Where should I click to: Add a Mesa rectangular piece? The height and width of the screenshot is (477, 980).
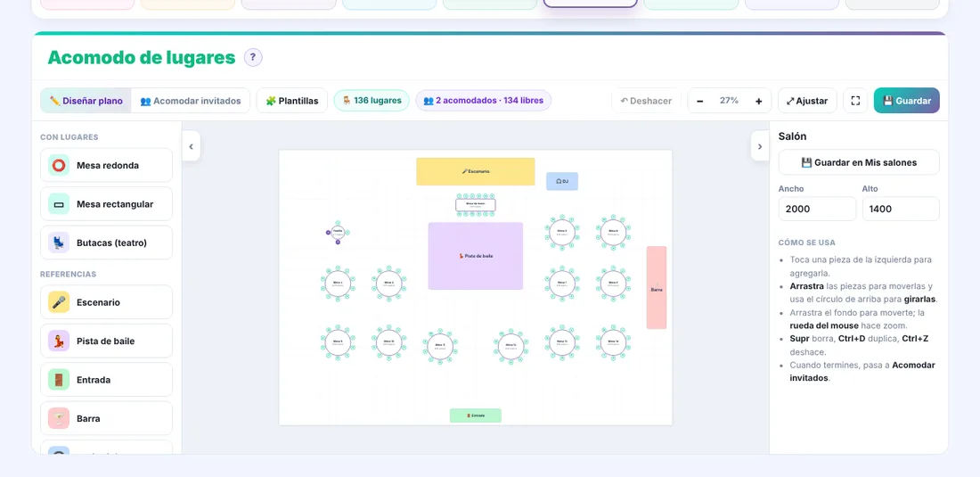pos(106,204)
